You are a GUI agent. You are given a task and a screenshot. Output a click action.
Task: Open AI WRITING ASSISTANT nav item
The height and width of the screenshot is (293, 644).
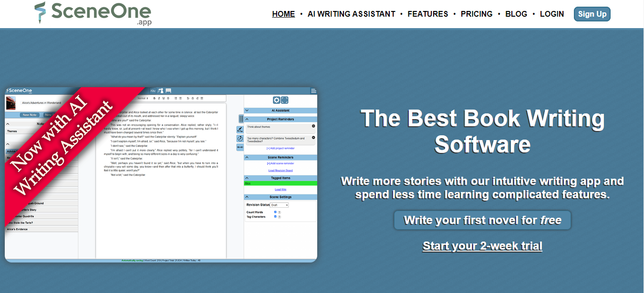click(352, 14)
